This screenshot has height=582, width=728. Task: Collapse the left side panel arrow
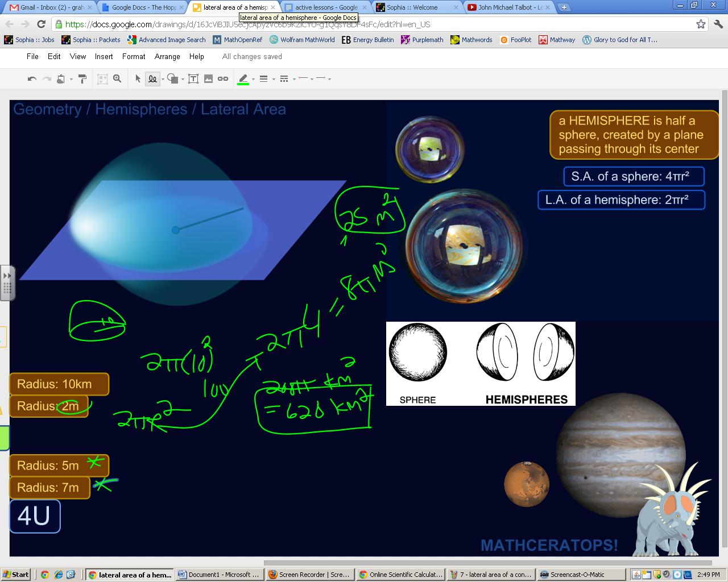point(7,275)
